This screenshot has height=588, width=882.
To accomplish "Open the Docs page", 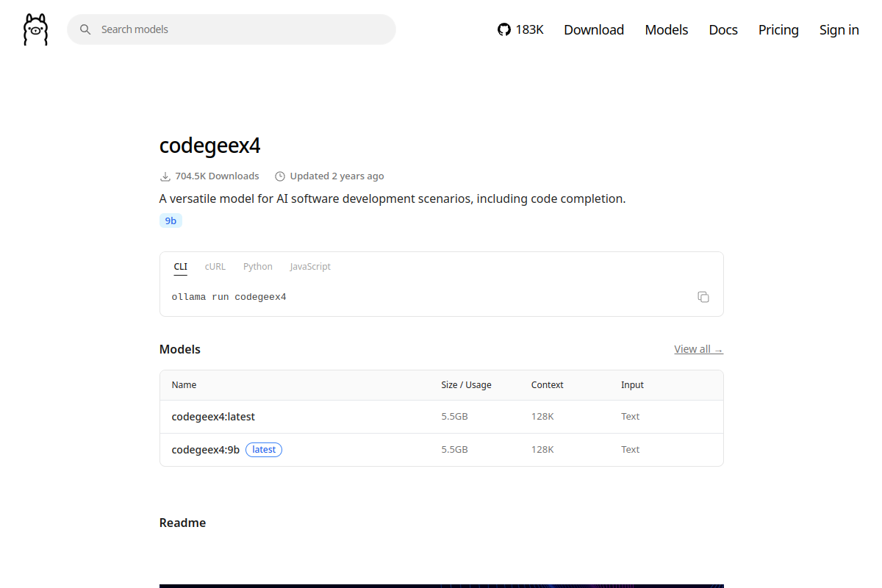I will coord(723,29).
